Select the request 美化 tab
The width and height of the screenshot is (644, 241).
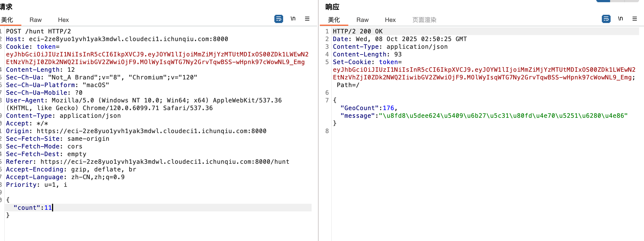(7, 20)
